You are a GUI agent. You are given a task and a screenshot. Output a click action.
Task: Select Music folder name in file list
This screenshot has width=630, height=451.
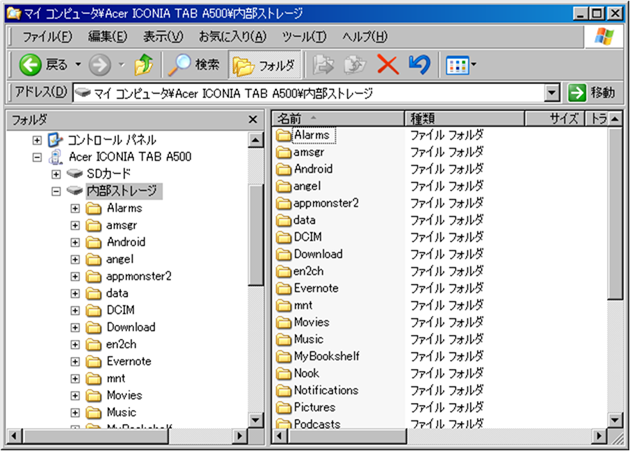point(309,339)
